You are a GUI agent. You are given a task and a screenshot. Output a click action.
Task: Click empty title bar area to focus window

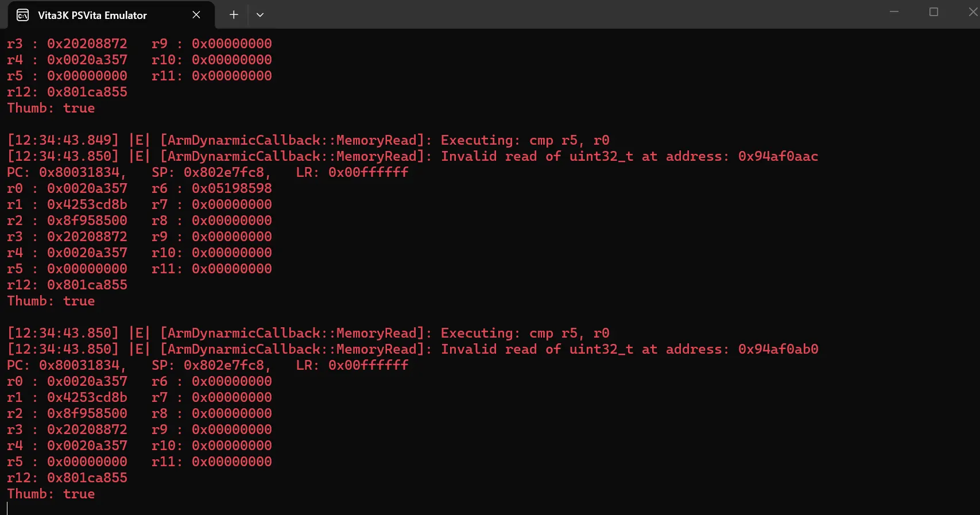574,14
